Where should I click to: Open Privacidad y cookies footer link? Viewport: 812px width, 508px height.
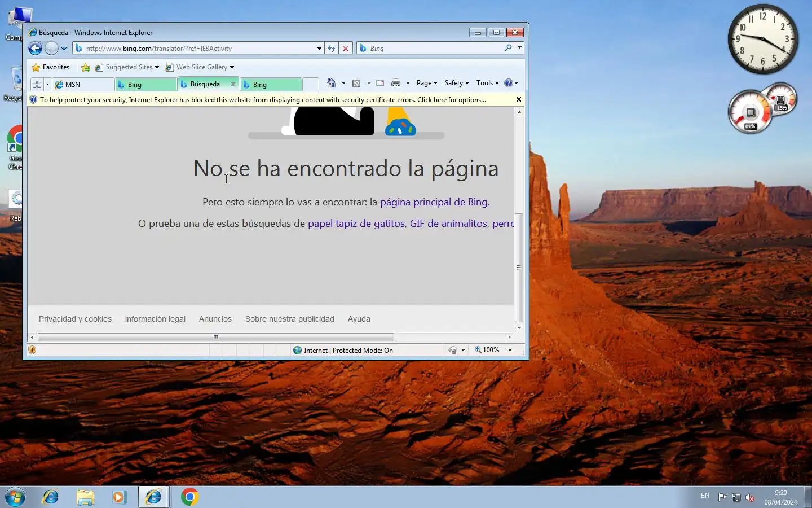[x=75, y=319]
